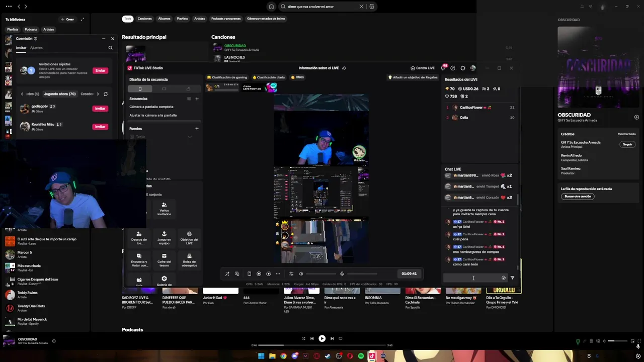The height and width of the screenshot is (362, 644).
Task: Filter Spotify results by Podcasts y programas
Action: (x=226, y=19)
